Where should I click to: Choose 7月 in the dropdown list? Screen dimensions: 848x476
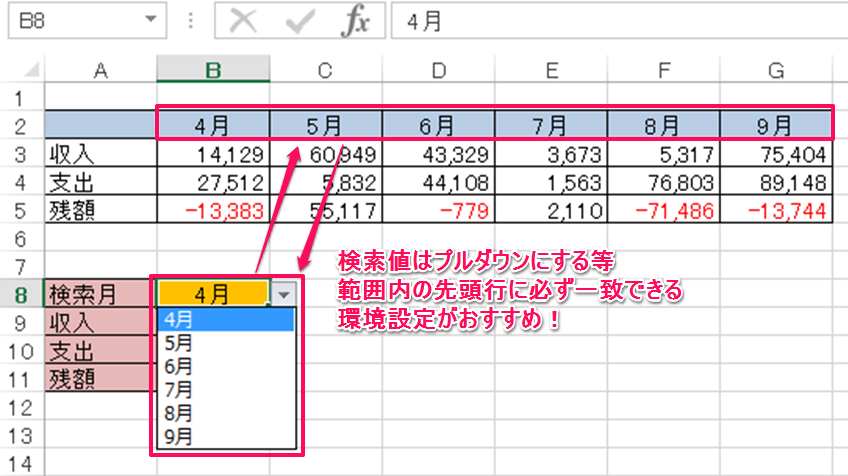tap(178, 389)
